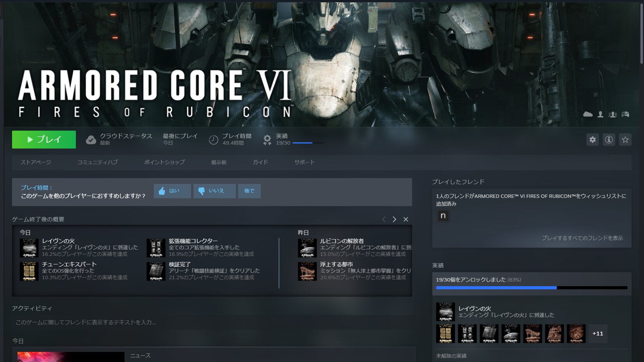Open game settings gear icon
The width and height of the screenshot is (644, 362).
592,140
